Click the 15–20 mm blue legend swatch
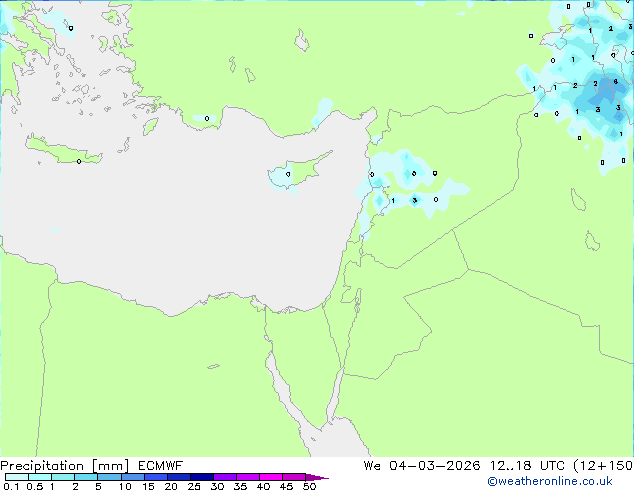 point(156,477)
